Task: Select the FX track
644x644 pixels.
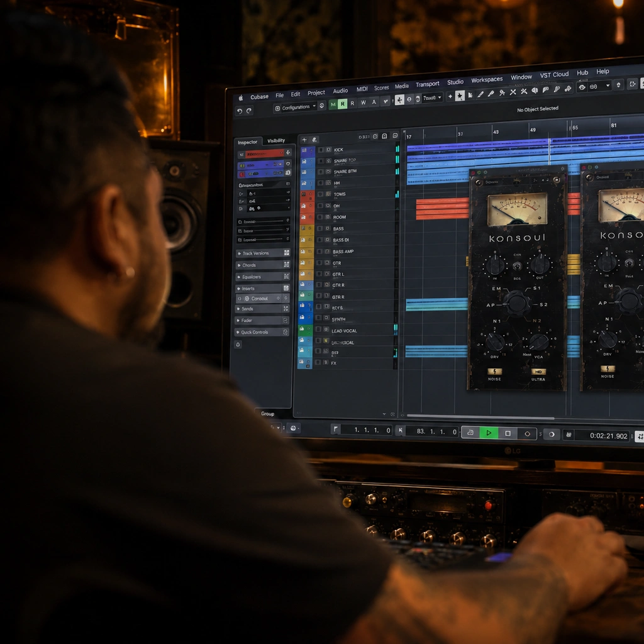Action: 346,363
